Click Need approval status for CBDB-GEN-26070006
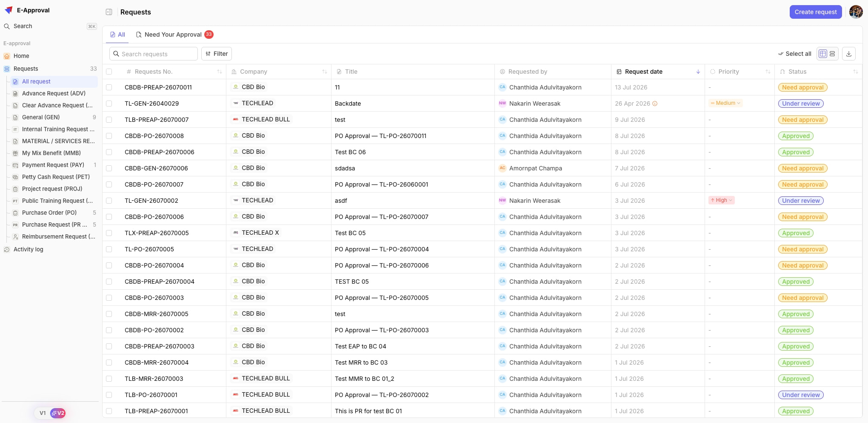The image size is (868, 423). 802,168
